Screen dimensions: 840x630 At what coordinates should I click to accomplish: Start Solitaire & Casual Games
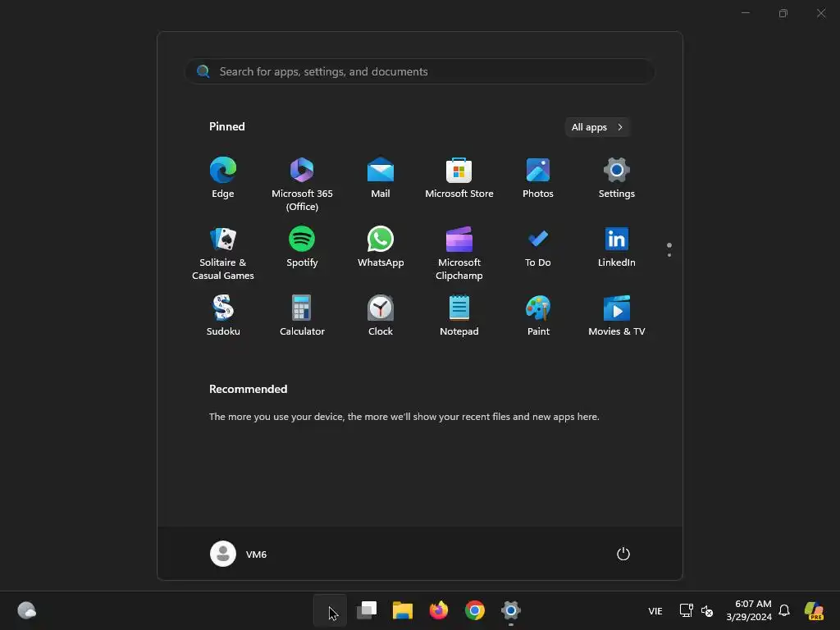pyautogui.click(x=223, y=253)
